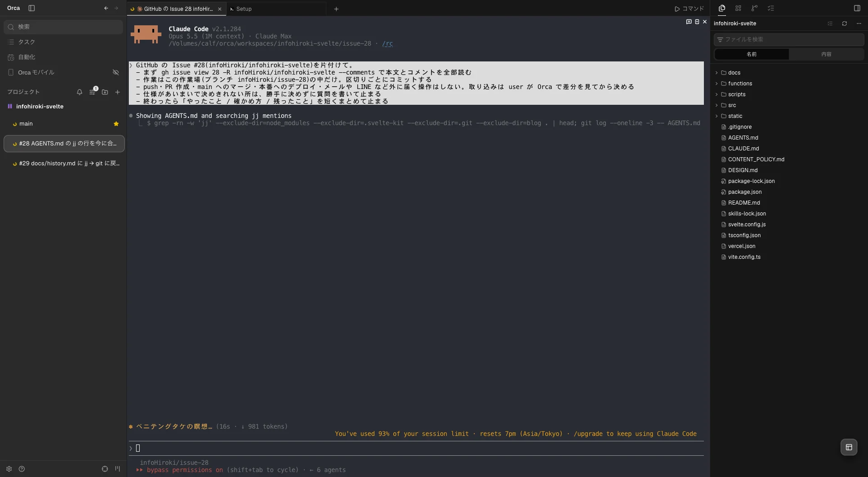
Task: Open the checklist tasks panel icon
Action: 771,8
